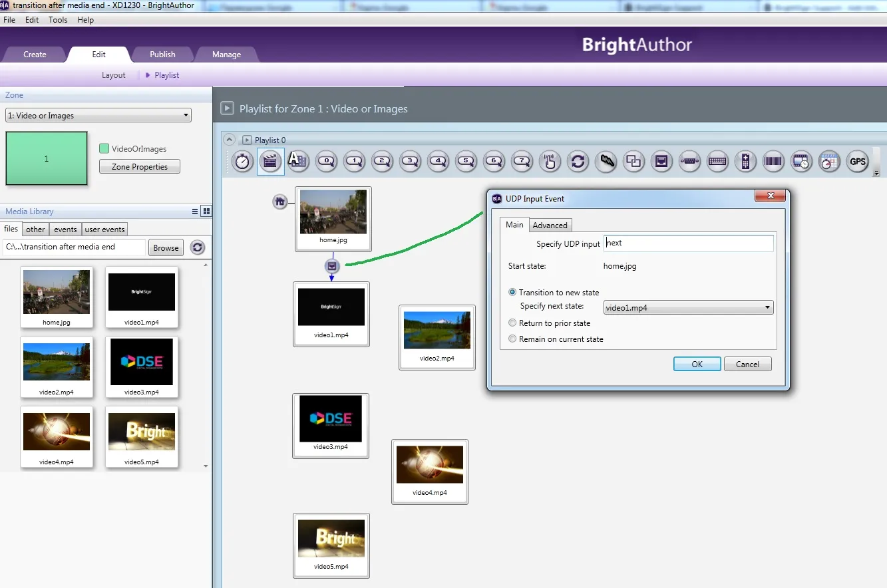Select the USB barcode event icon
The height and width of the screenshot is (588, 887).
773,161
